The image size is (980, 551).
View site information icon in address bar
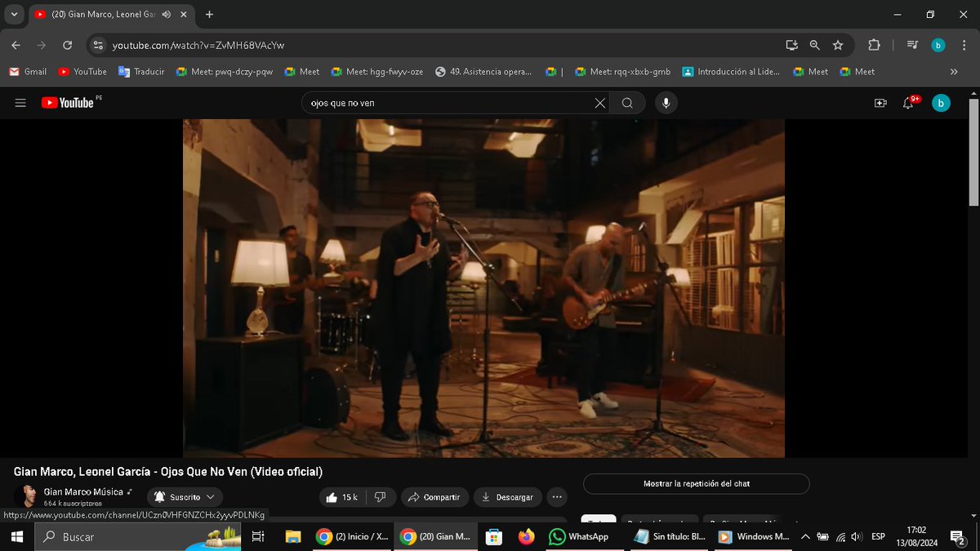pos(98,46)
